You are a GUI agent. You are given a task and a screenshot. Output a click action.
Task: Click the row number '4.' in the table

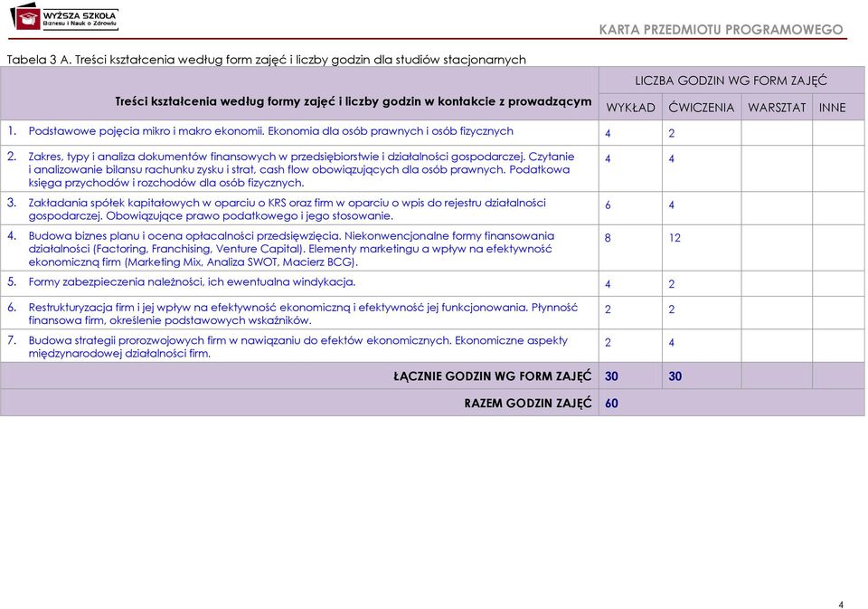(x=12, y=235)
